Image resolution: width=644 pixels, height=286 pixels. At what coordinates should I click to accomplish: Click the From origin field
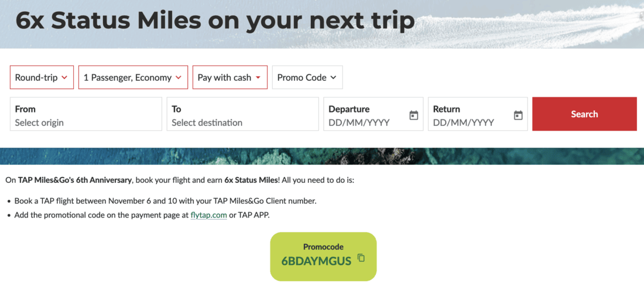85,114
